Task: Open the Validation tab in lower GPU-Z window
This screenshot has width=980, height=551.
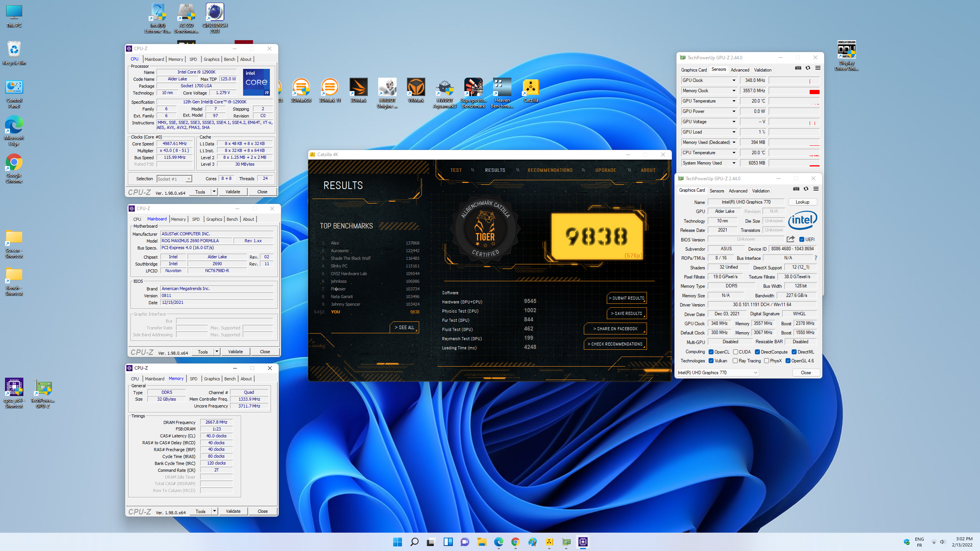Action: click(x=761, y=191)
